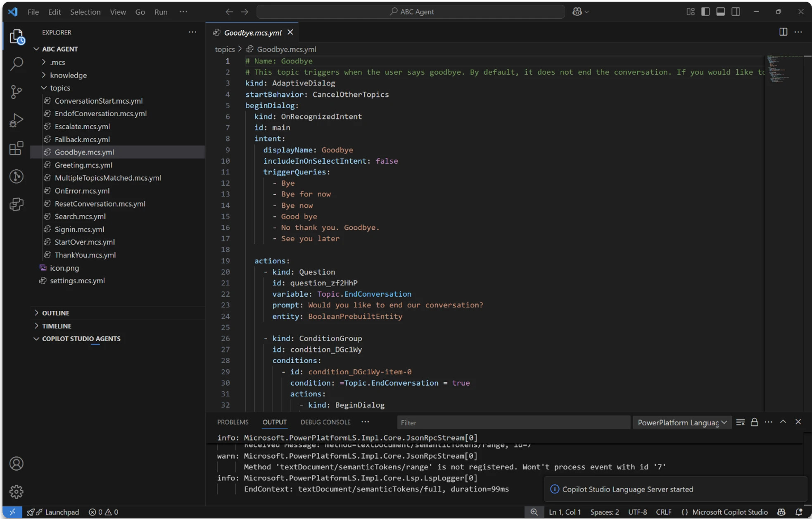Viewport: 812px width, 519px height.
Task: Open the additional menus ellipsis
Action: tap(183, 12)
